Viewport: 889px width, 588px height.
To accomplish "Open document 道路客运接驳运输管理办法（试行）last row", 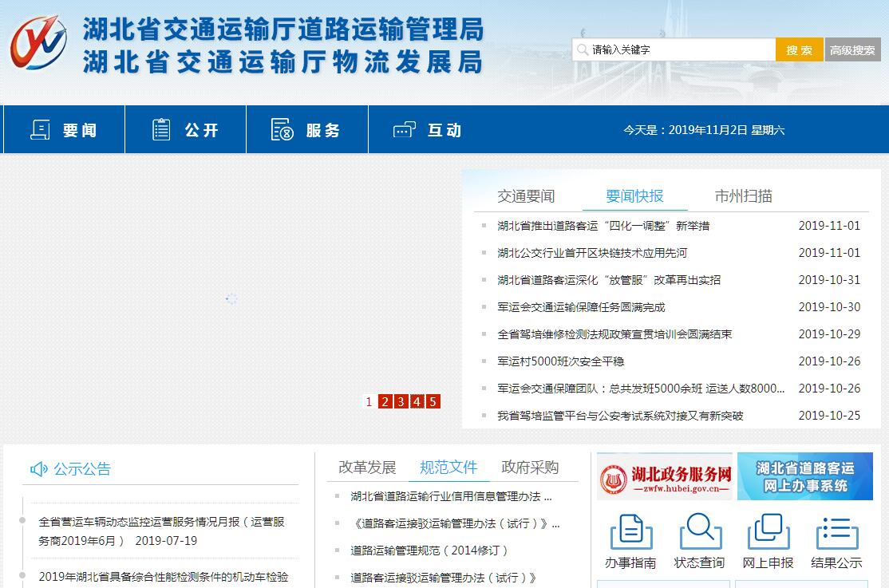I will click(443, 578).
